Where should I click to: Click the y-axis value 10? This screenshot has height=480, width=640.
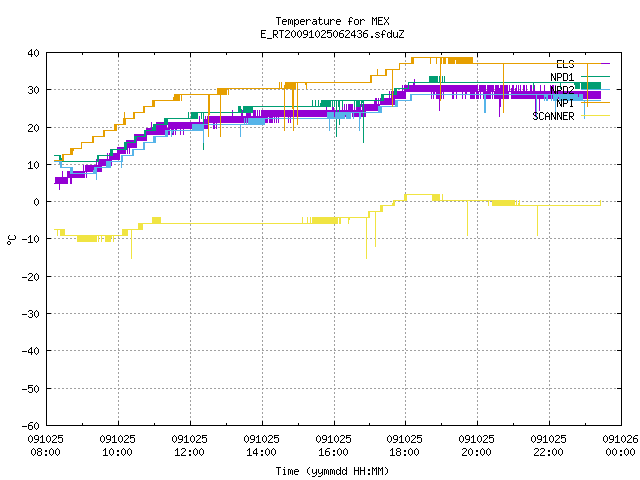(33, 165)
